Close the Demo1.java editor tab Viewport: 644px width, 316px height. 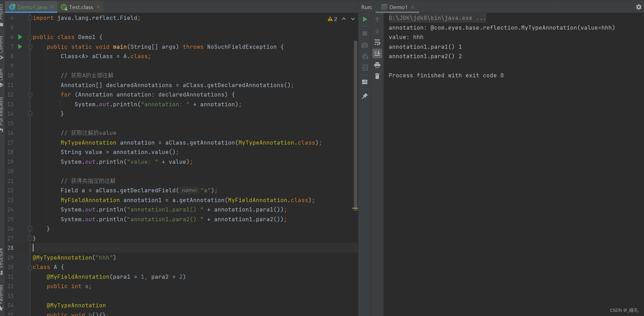[52, 7]
